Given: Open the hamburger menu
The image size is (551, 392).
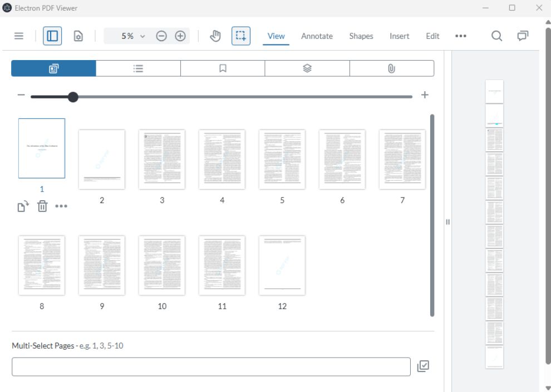Looking at the screenshot, I should 18,36.
